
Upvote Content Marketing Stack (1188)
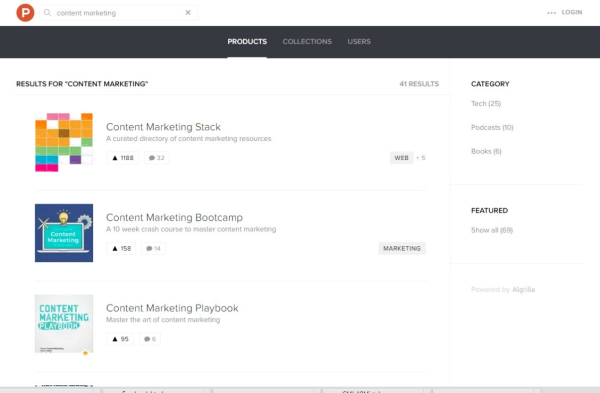(122, 158)
